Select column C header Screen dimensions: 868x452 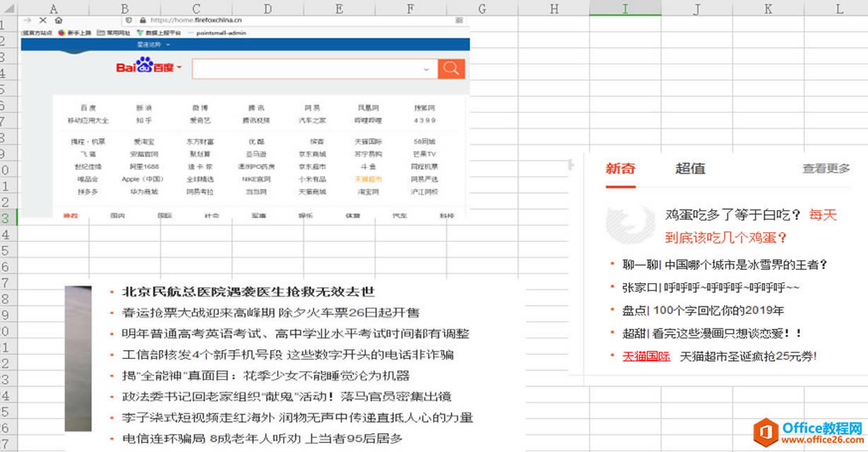tap(196, 9)
